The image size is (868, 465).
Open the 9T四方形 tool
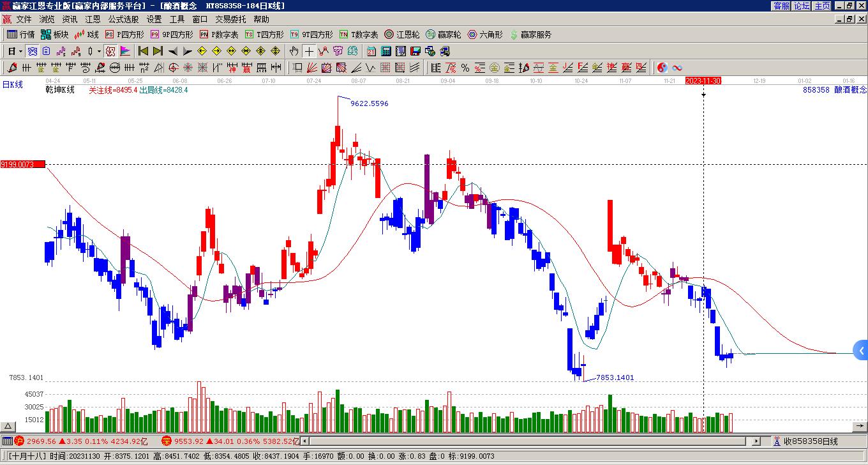point(311,34)
